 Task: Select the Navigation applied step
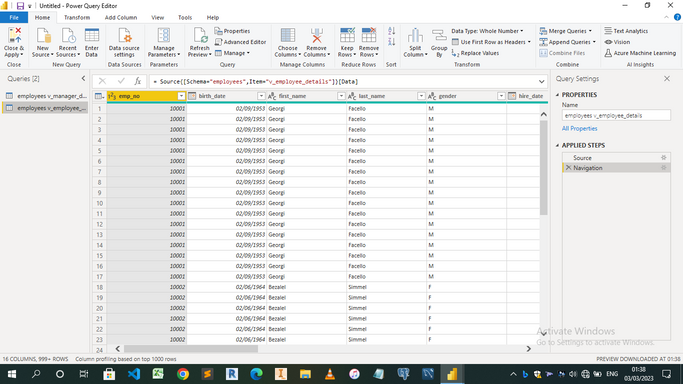click(x=616, y=168)
